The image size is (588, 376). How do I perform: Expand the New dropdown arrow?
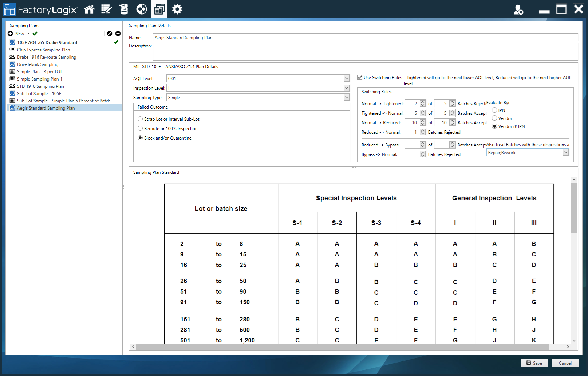(x=28, y=34)
